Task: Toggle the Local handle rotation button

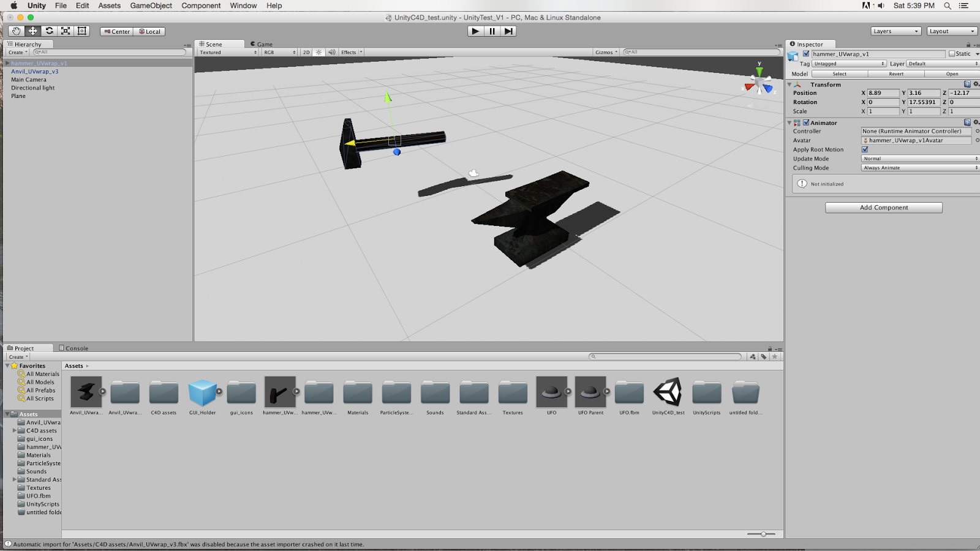Action: [x=149, y=31]
